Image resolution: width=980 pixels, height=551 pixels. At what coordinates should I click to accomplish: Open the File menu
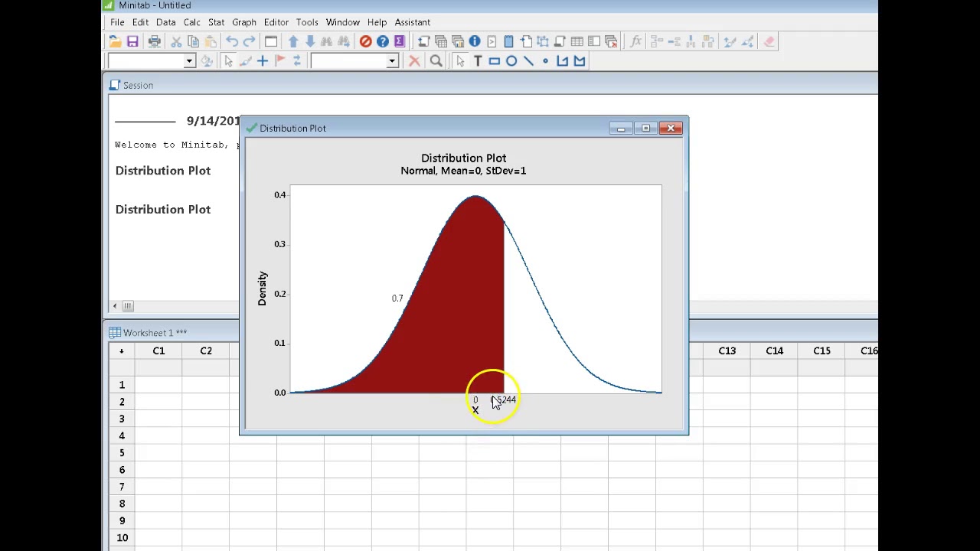pyautogui.click(x=117, y=22)
